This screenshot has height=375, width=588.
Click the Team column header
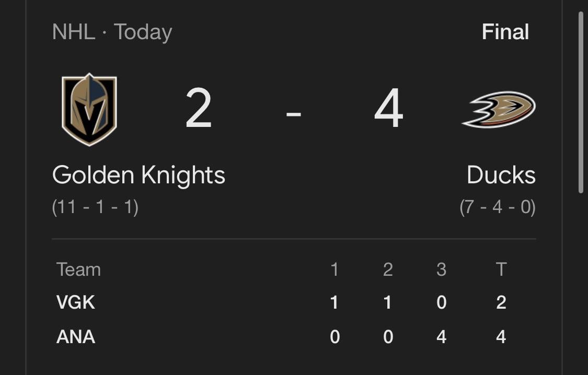(x=78, y=269)
